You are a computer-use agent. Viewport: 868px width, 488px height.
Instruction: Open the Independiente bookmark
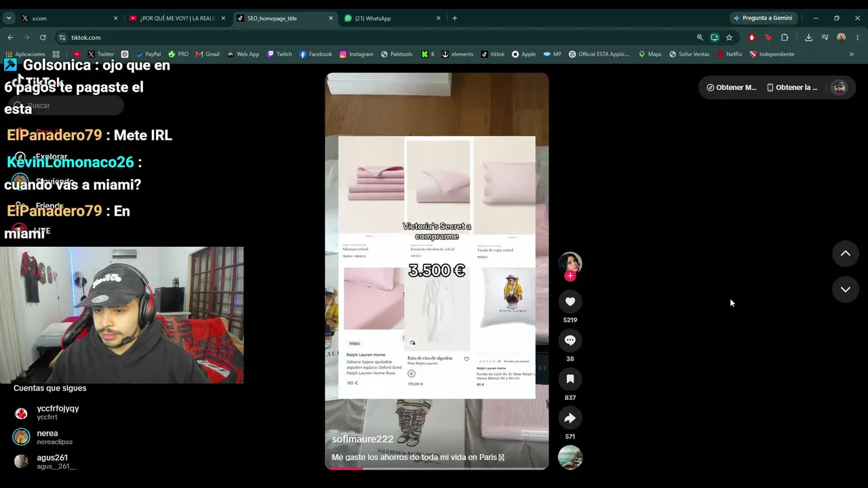772,54
